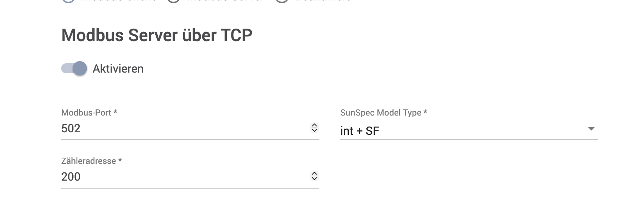Click the 'SunSpec Model Type *' label
Image resolution: width=644 pixels, height=201 pixels.
tap(384, 113)
